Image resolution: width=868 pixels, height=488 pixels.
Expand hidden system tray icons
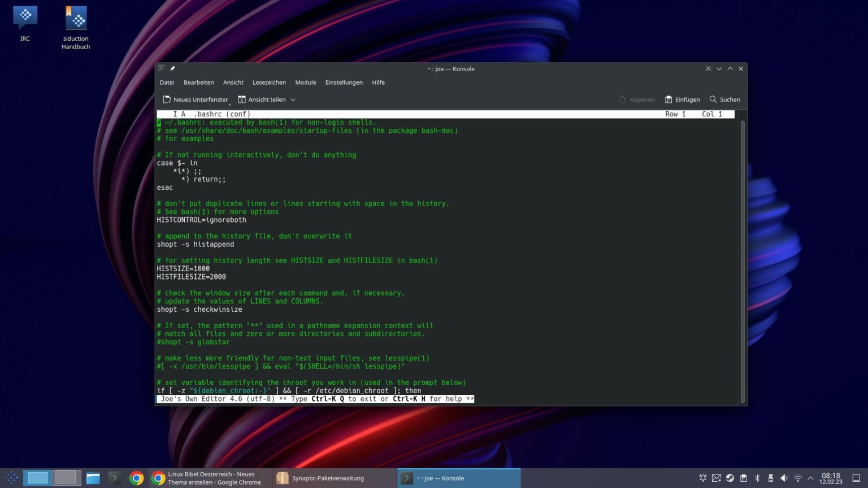tap(810, 478)
